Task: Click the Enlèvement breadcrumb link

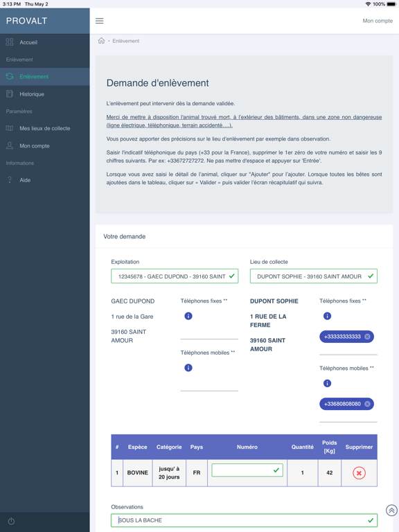Action: point(126,41)
